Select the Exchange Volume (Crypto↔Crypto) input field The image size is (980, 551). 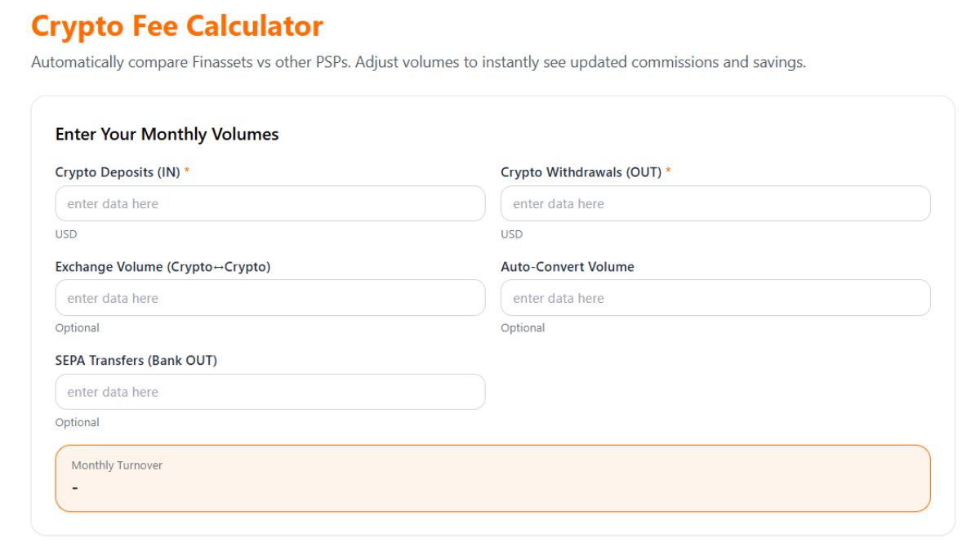[269, 297]
